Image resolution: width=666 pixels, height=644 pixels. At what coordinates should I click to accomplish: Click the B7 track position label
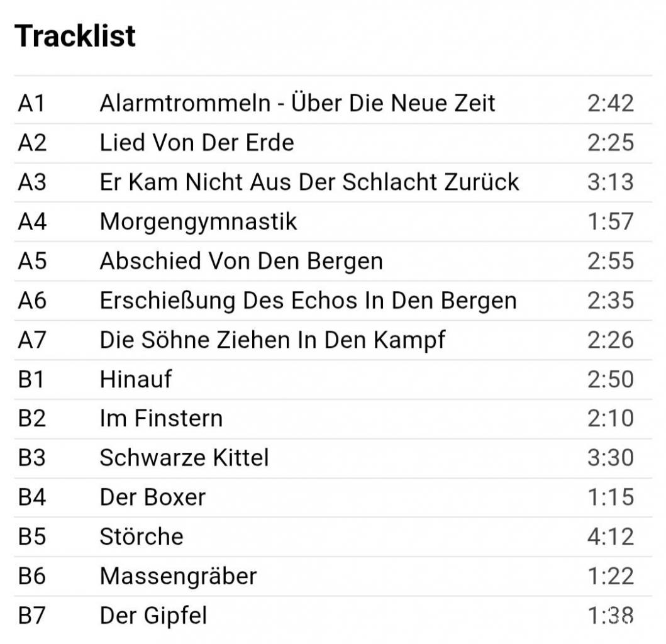(x=32, y=616)
